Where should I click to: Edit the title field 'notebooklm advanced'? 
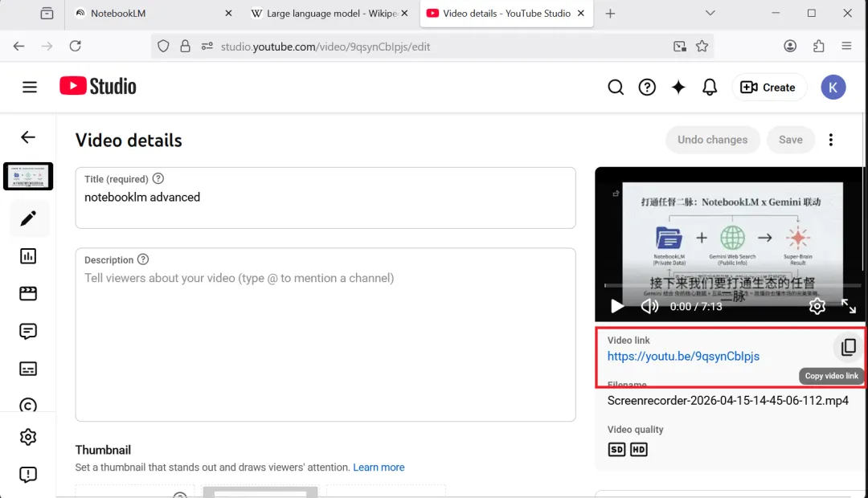click(325, 198)
